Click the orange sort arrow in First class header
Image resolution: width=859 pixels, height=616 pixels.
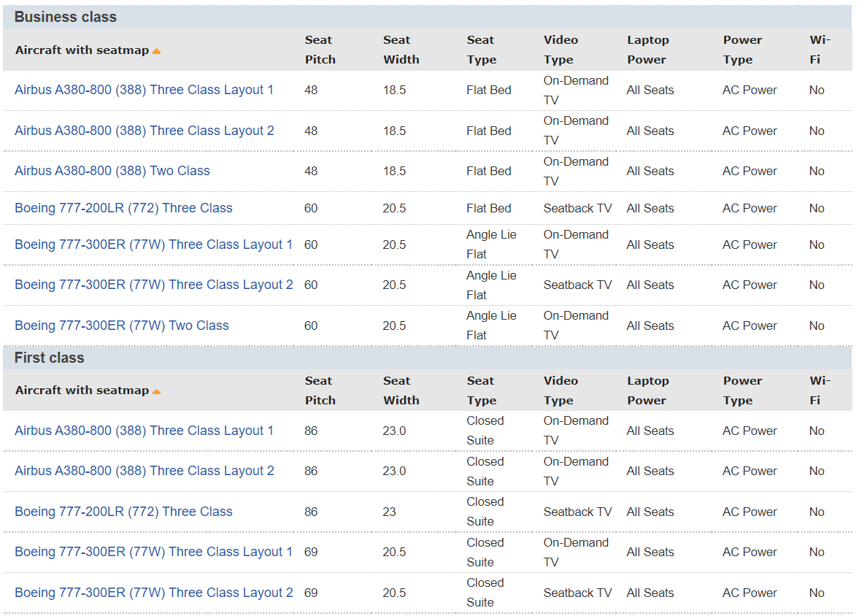click(x=156, y=391)
